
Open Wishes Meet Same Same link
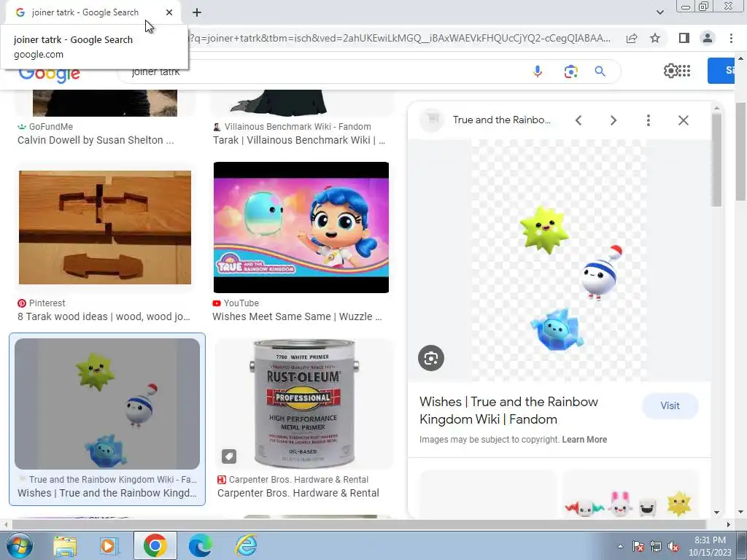tap(298, 316)
